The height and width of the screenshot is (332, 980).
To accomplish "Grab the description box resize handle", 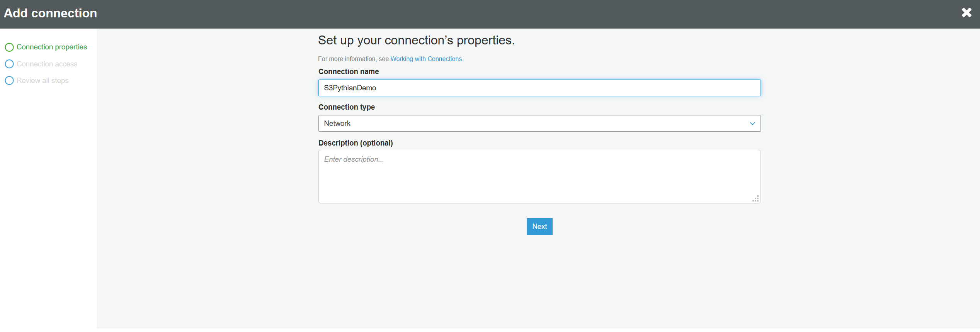I will 755,199.
